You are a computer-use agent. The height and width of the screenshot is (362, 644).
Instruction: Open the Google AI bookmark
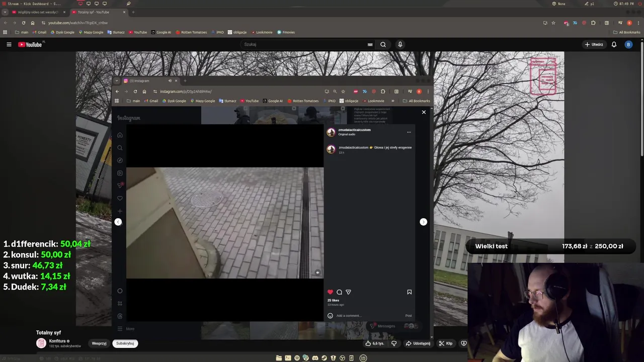(x=161, y=32)
